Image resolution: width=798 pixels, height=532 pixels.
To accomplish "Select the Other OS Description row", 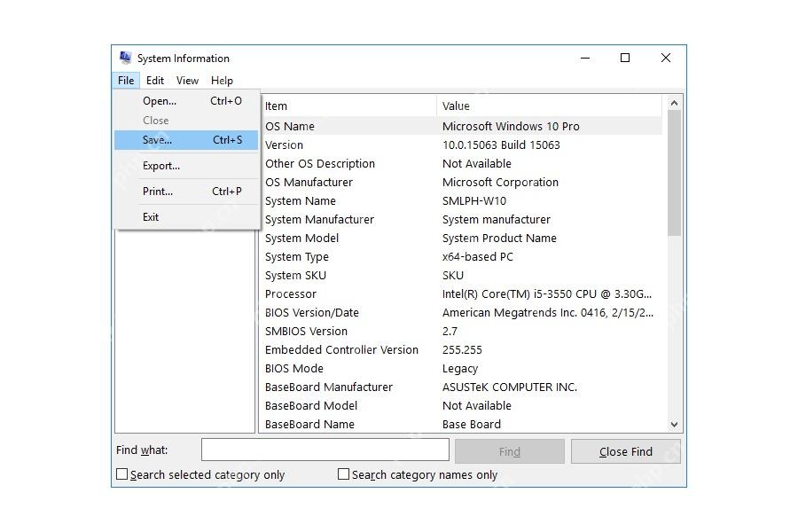I will tap(461, 163).
